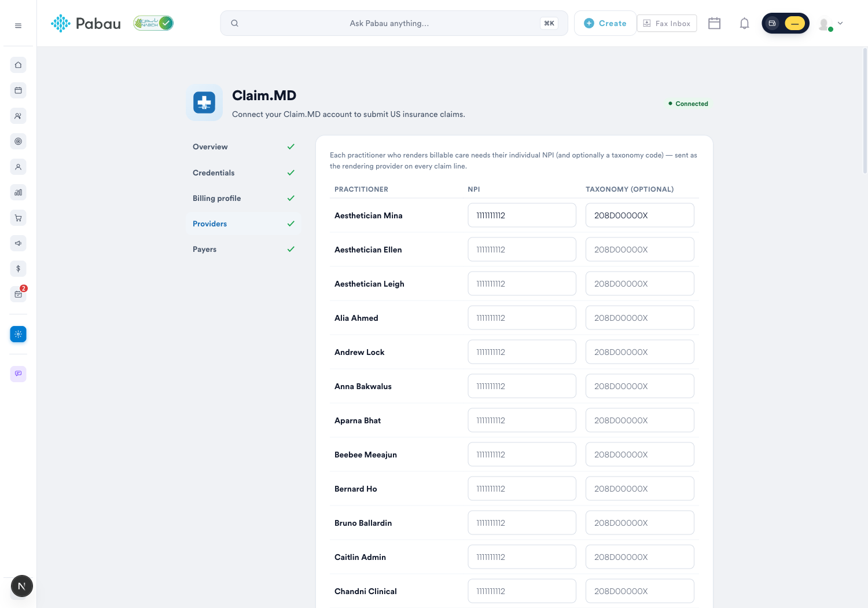Open the reports bar chart sidebar icon
The width and height of the screenshot is (868, 608).
[x=18, y=192]
